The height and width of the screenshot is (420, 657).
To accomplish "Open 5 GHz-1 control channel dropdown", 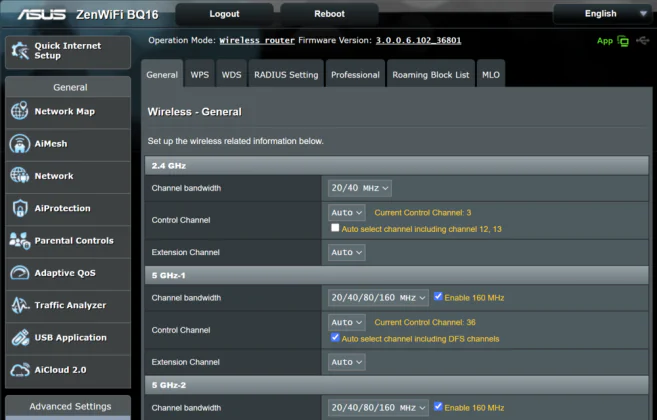I will (x=347, y=322).
